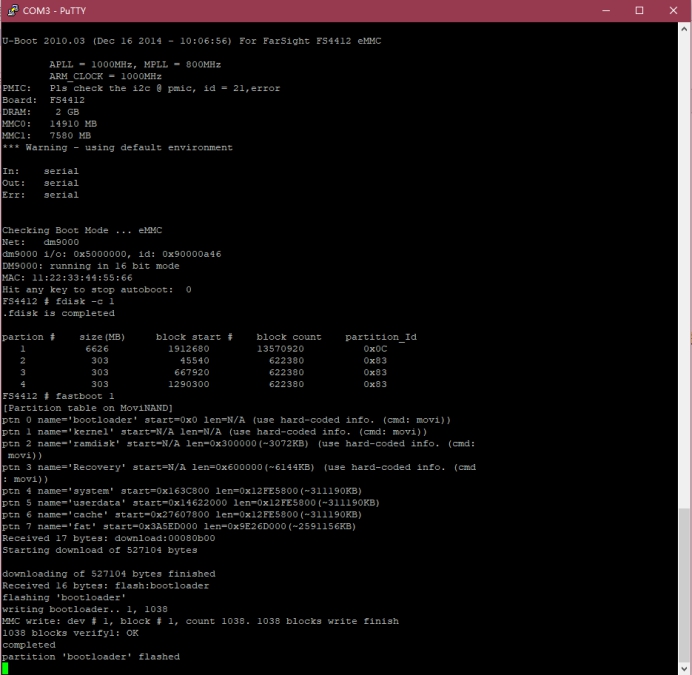Click the ptn 0 'bootloader' line
The image size is (692, 675).
pyautogui.click(x=226, y=420)
